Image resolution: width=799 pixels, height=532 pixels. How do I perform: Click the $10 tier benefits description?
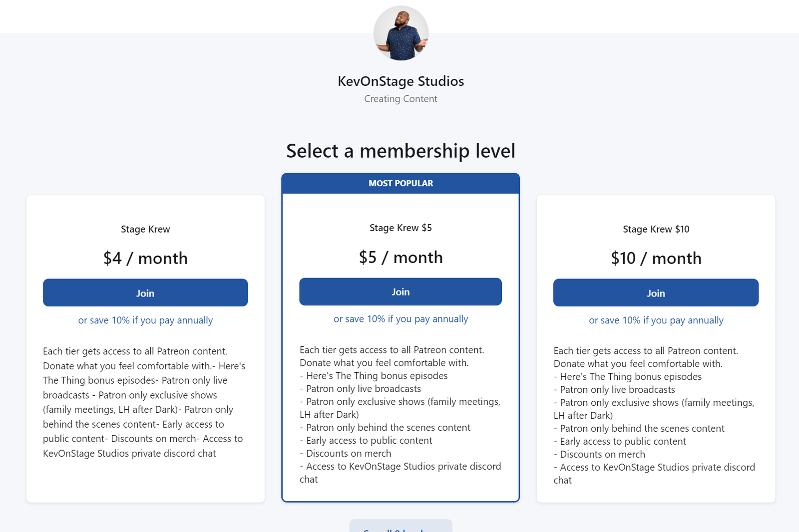point(654,415)
